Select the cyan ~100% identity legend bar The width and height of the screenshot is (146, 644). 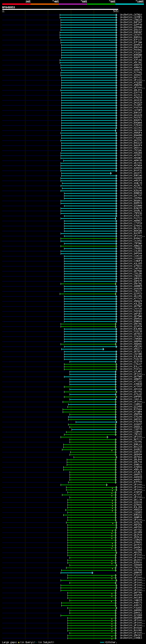coord(130,4)
